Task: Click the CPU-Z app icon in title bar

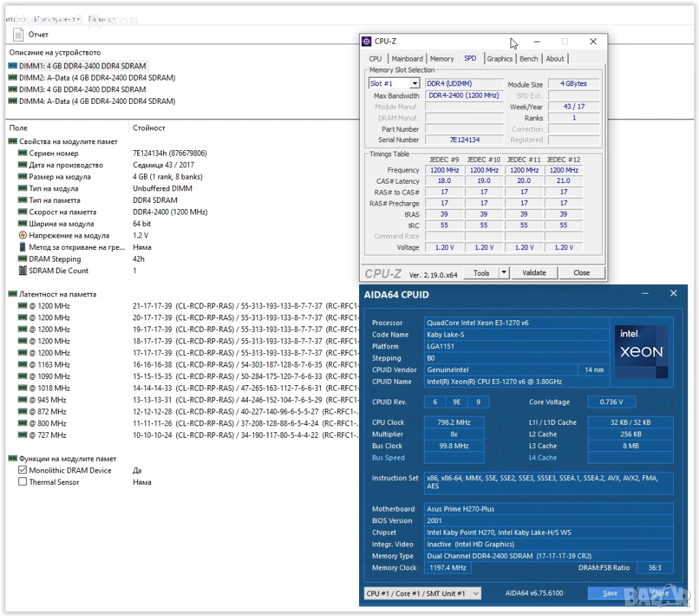Action: (367, 42)
